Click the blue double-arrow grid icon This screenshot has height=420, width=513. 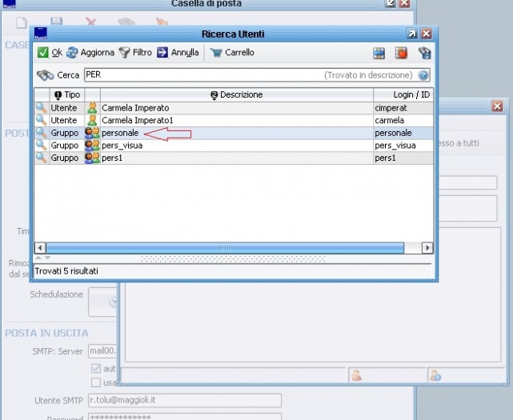pyautogui.click(x=379, y=53)
